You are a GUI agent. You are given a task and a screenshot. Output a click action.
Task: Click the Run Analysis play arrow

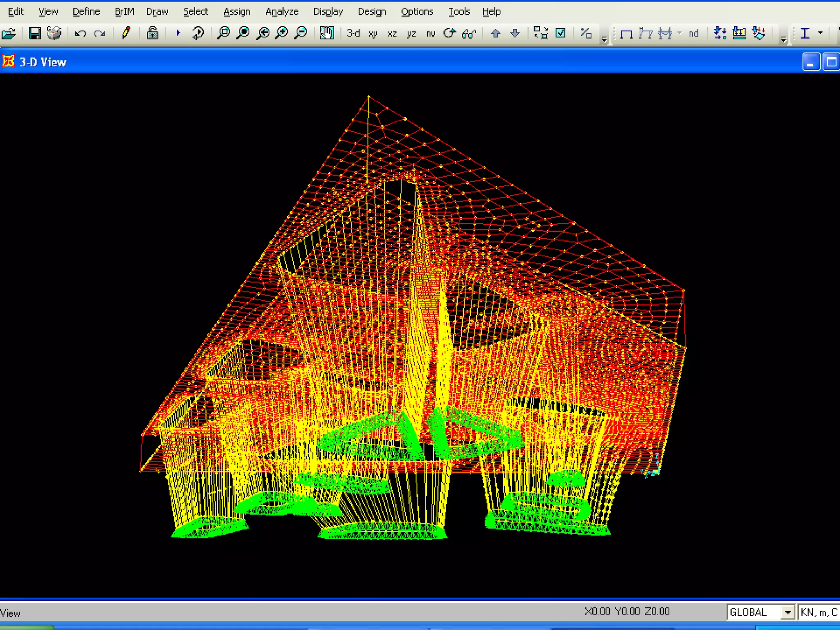pyautogui.click(x=178, y=33)
